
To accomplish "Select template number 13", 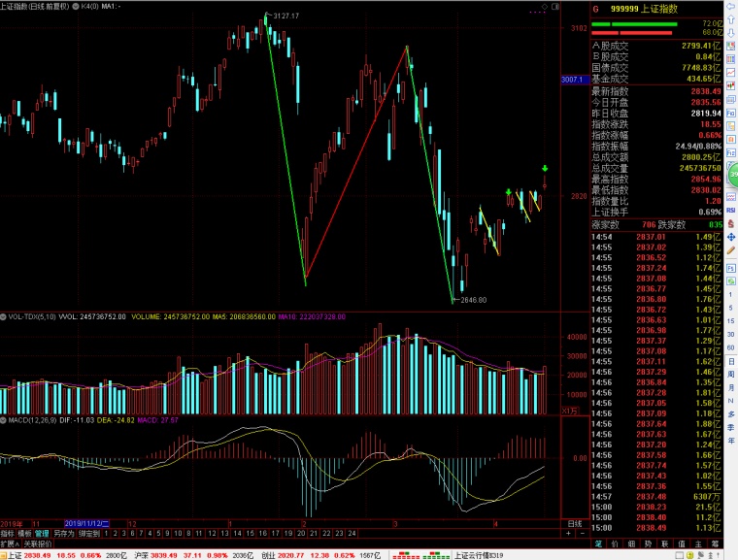I will click(225, 533).
